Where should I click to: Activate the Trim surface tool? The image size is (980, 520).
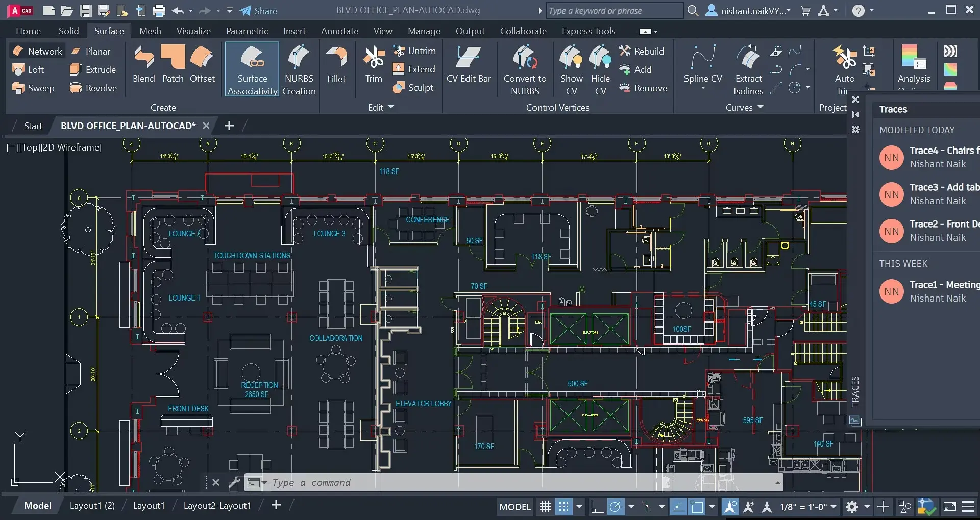[374, 64]
